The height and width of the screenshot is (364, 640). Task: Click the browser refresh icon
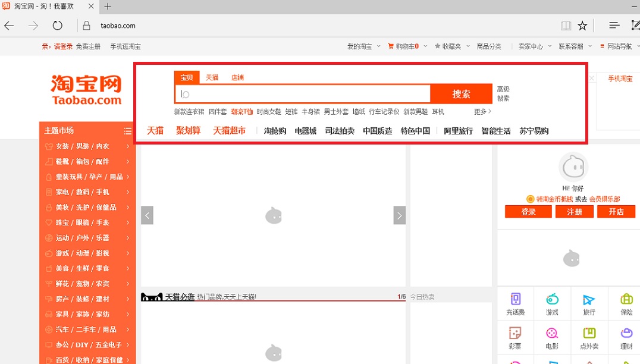click(57, 26)
